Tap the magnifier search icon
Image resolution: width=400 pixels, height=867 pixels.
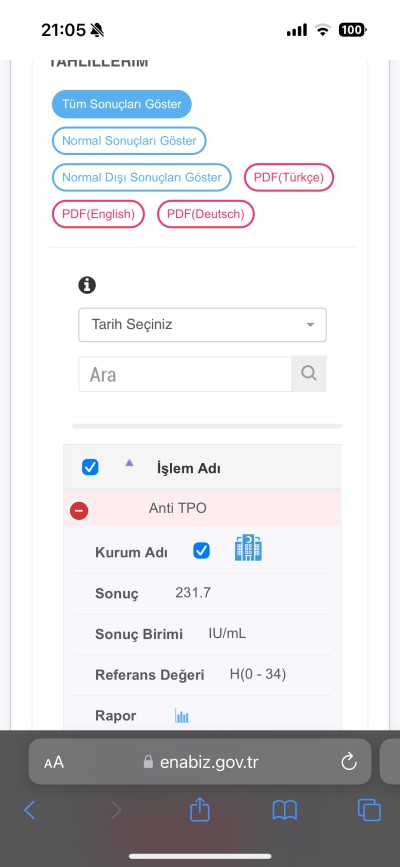pos(309,374)
